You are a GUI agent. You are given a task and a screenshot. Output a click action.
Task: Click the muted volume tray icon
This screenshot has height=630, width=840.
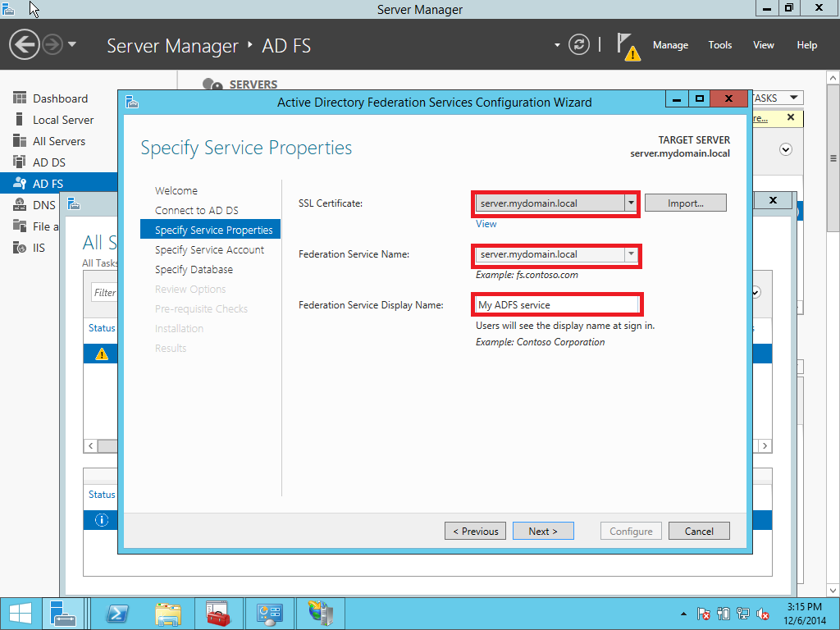pos(763,613)
